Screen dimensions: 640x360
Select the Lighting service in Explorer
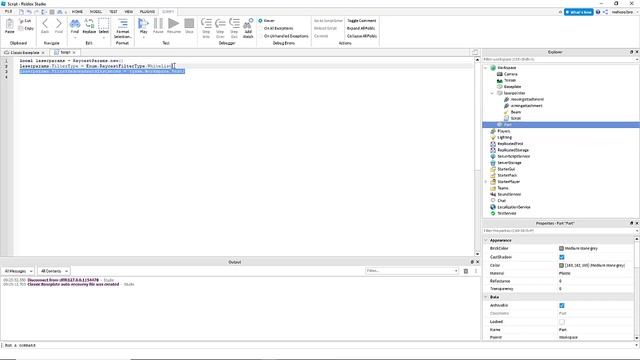pos(504,137)
